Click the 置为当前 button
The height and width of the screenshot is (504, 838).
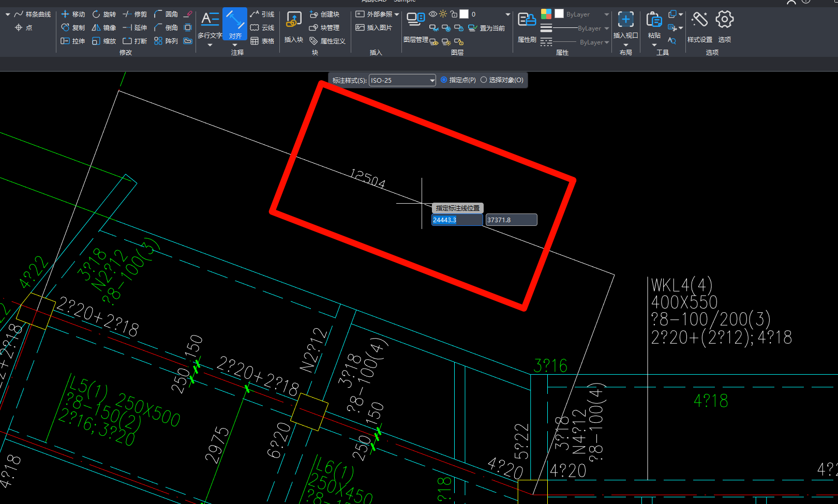tap(486, 28)
